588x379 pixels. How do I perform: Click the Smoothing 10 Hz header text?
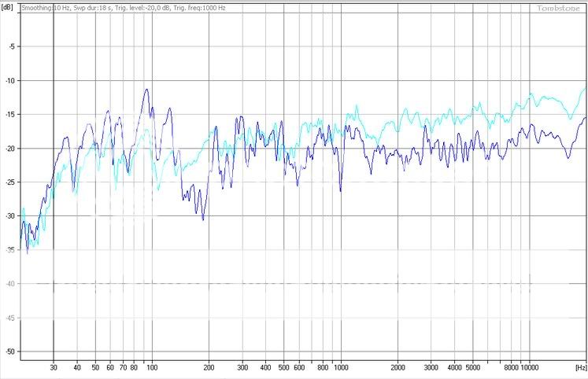tap(46, 7)
